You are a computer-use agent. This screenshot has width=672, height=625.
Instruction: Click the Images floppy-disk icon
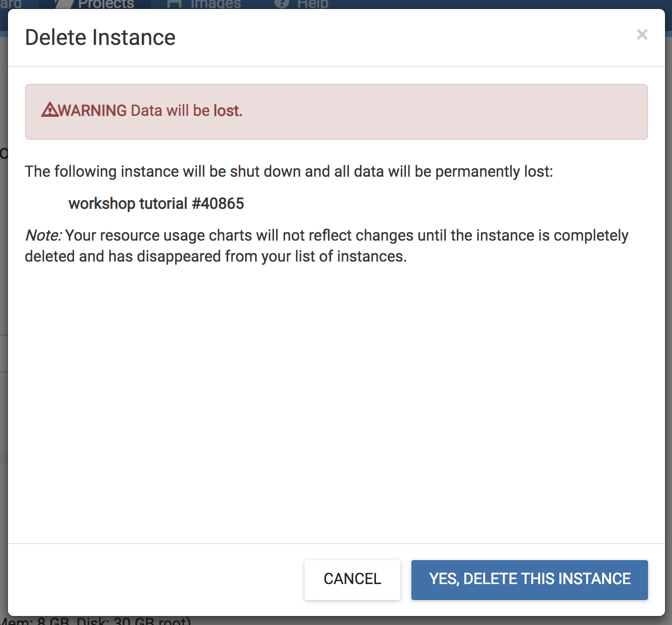click(x=174, y=4)
